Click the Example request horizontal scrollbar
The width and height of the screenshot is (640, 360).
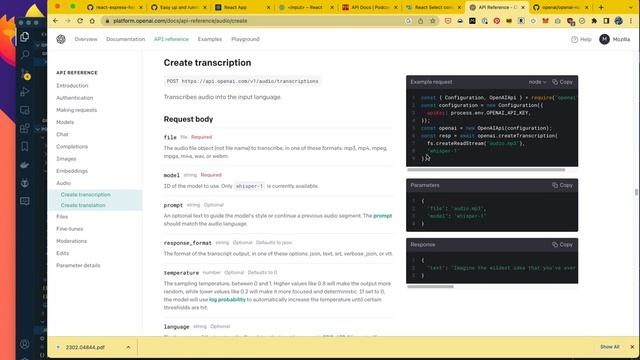486,169
